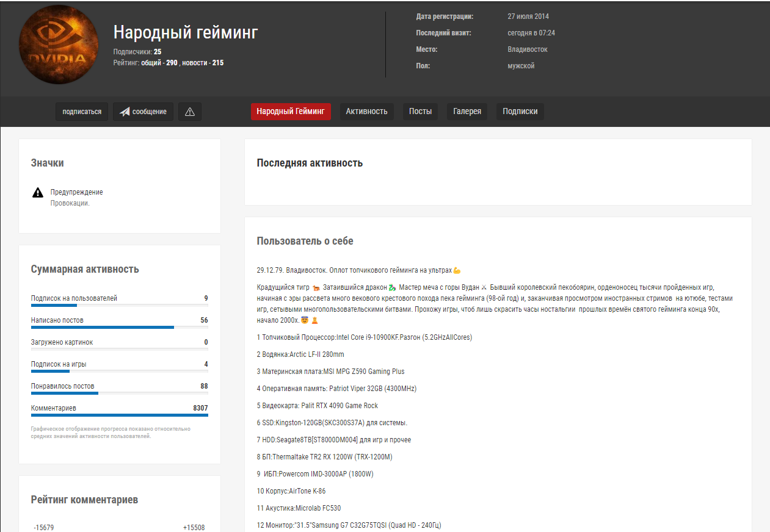The height and width of the screenshot is (532, 770).
Task: Click the warning triangle report button
Action: pyautogui.click(x=189, y=112)
